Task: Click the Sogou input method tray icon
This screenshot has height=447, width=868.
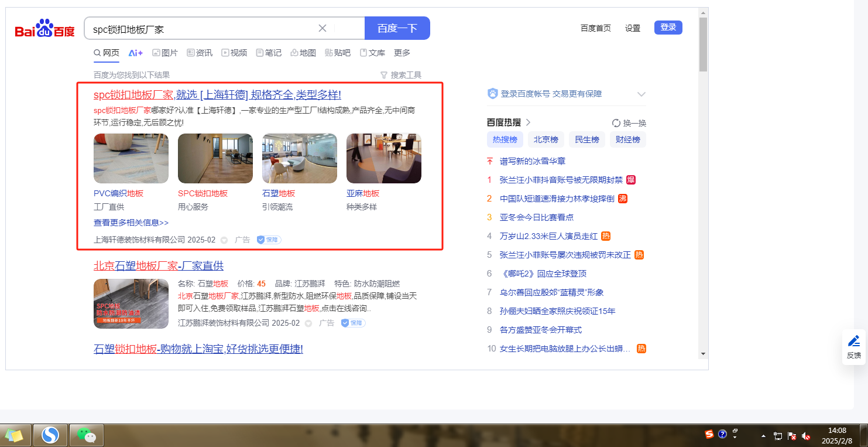Action: [x=710, y=435]
